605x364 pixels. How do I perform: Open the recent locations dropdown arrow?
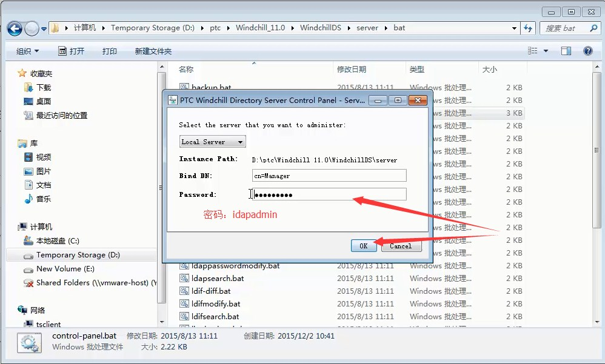[x=44, y=28]
